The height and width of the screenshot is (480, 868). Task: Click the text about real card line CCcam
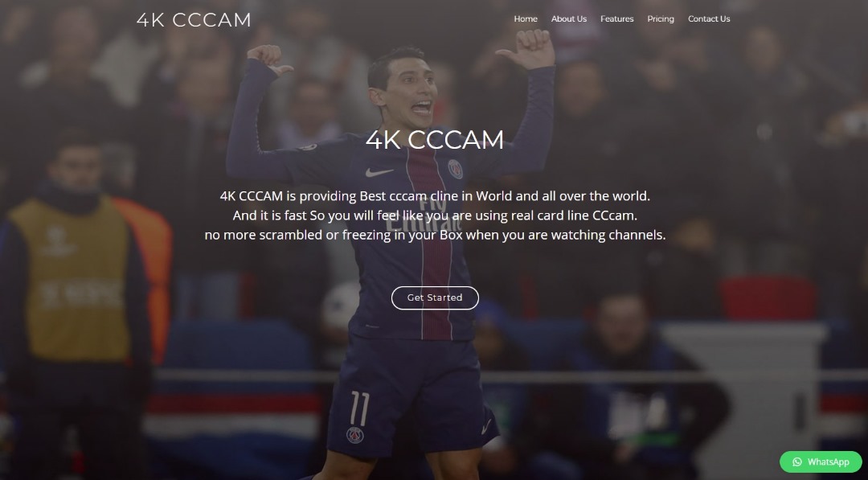[435, 215]
